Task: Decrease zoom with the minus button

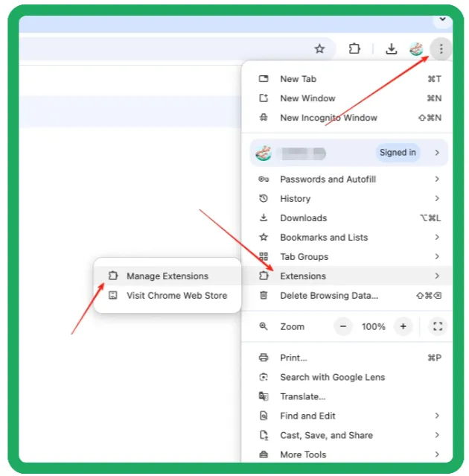Action: (343, 326)
